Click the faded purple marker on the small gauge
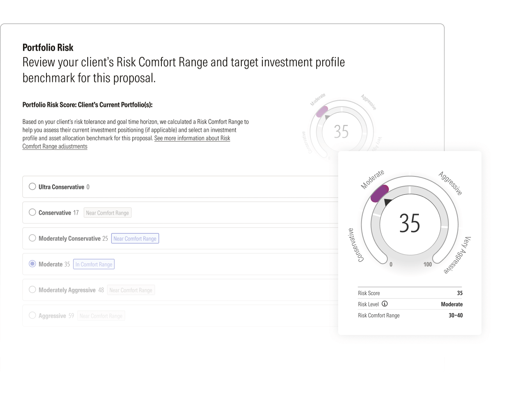This screenshot has width=532, height=397. [322, 112]
